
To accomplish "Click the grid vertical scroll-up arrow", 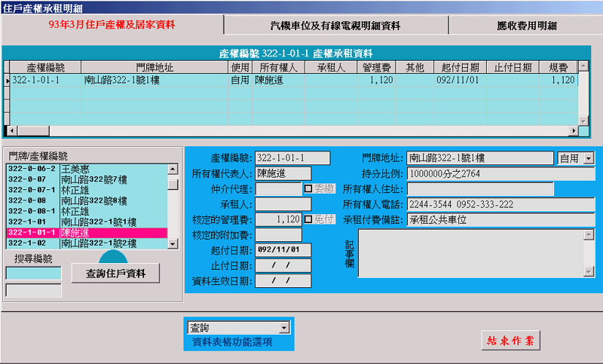I will click(x=583, y=67).
